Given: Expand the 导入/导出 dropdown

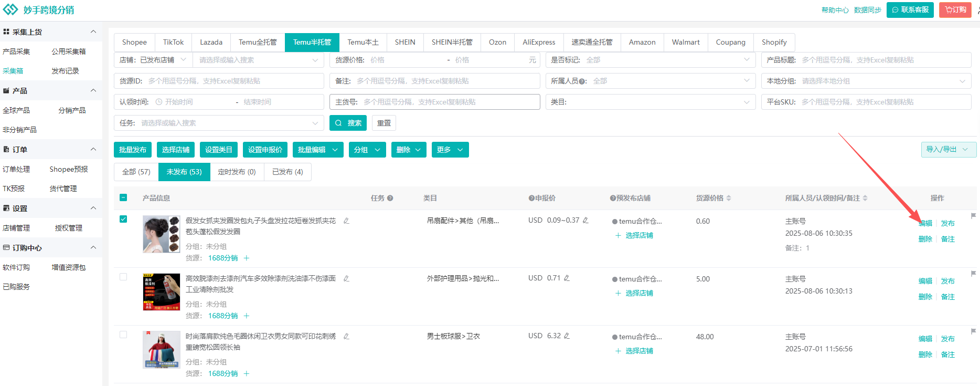Looking at the screenshot, I should pos(949,150).
